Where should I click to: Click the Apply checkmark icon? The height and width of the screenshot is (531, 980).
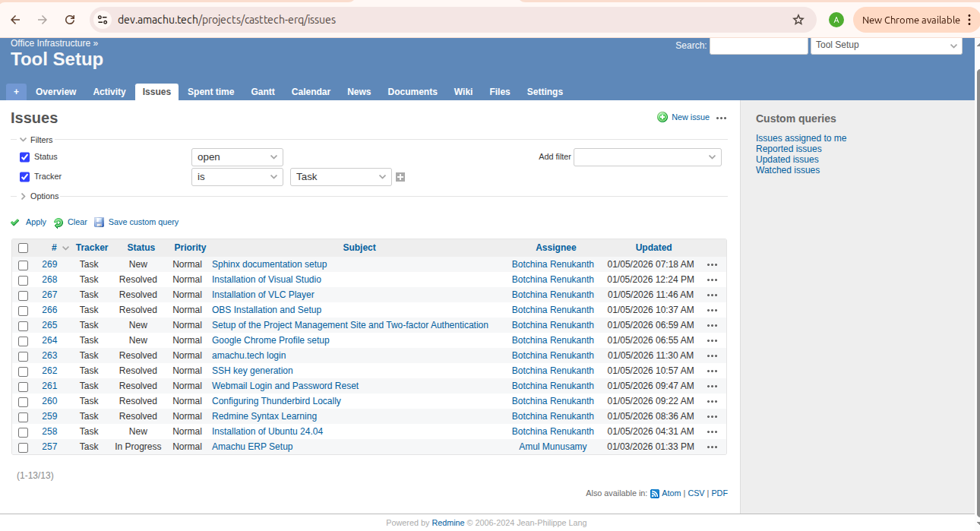pos(15,223)
